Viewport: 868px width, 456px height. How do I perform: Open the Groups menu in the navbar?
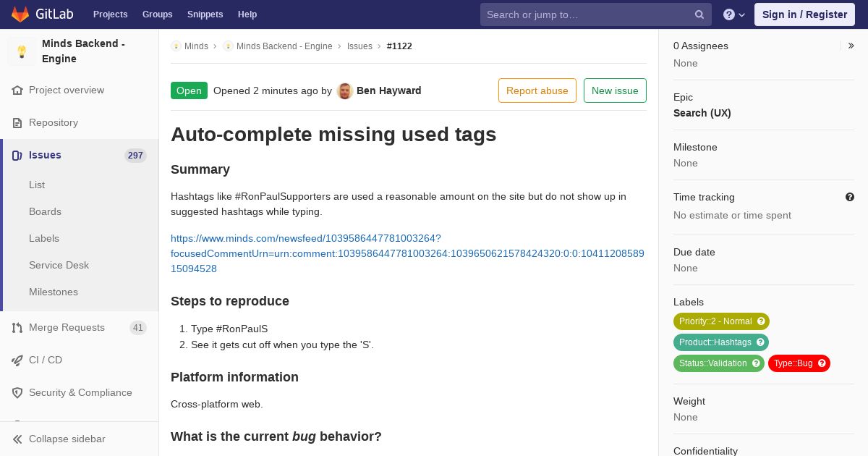[x=158, y=14]
